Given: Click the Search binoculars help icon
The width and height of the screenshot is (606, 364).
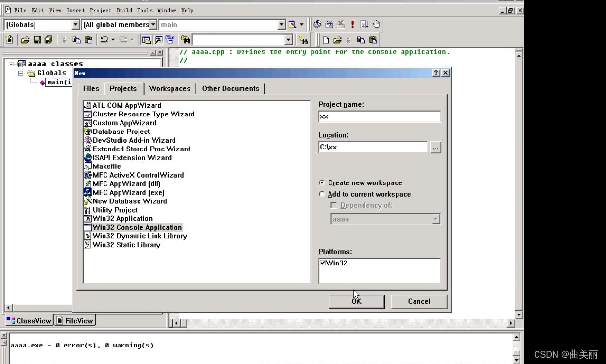Looking at the screenshot, I should [x=303, y=40].
